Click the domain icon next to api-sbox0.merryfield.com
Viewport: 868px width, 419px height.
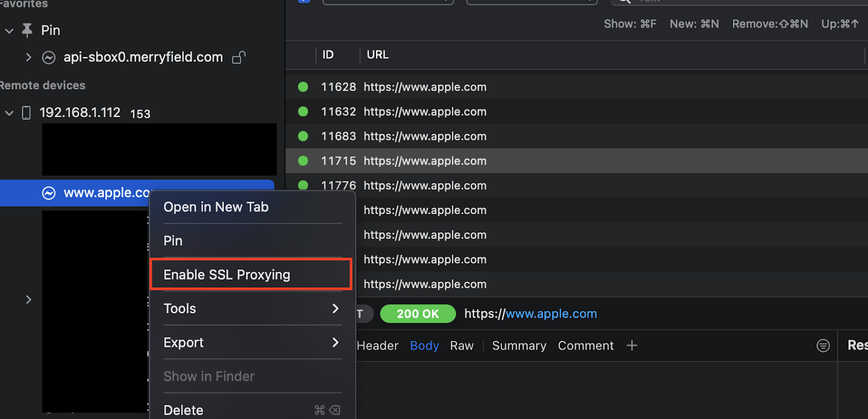pos(49,57)
